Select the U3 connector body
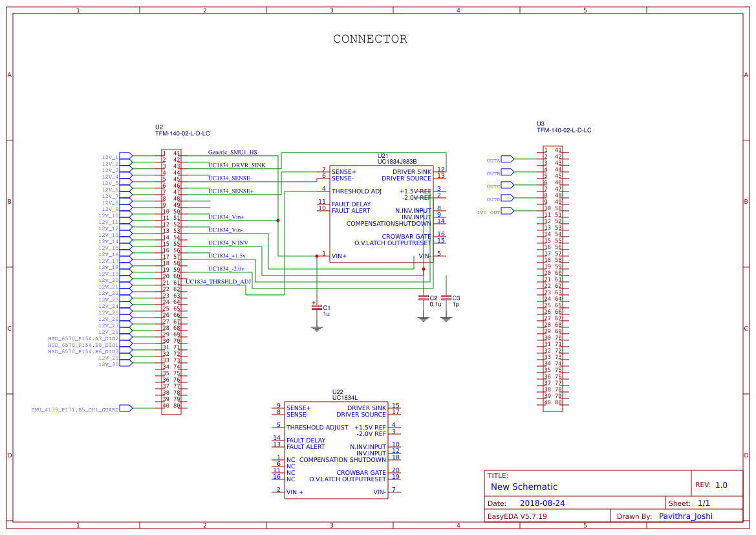Viewport: 756px width, 535px height. 552,279
